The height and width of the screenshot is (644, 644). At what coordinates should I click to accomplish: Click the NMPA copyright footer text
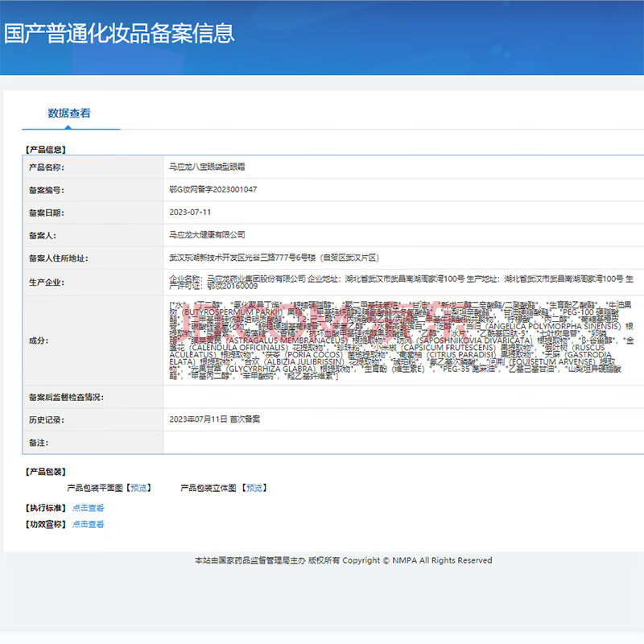(x=344, y=560)
